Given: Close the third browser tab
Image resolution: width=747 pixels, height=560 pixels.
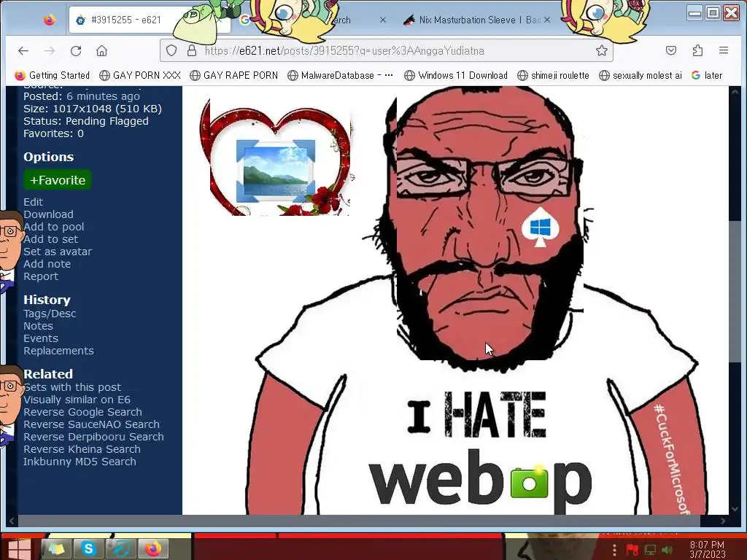Looking at the screenshot, I should point(547,20).
